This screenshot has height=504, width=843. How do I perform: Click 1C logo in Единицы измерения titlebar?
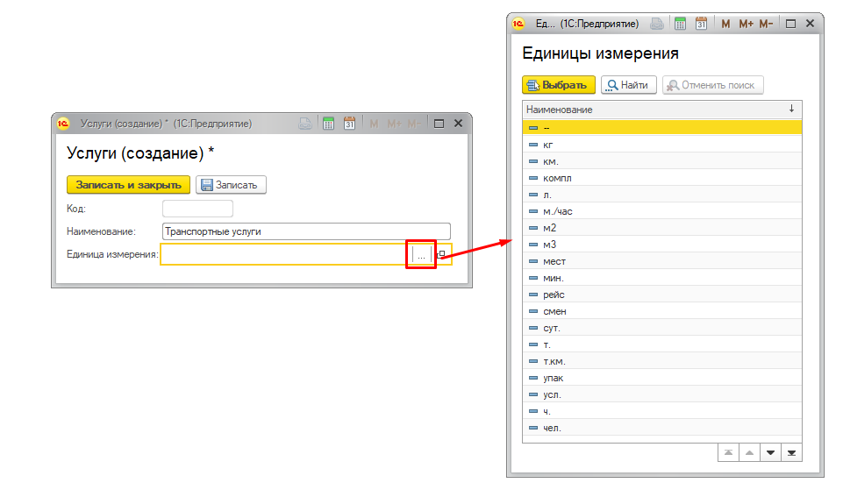click(518, 24)
